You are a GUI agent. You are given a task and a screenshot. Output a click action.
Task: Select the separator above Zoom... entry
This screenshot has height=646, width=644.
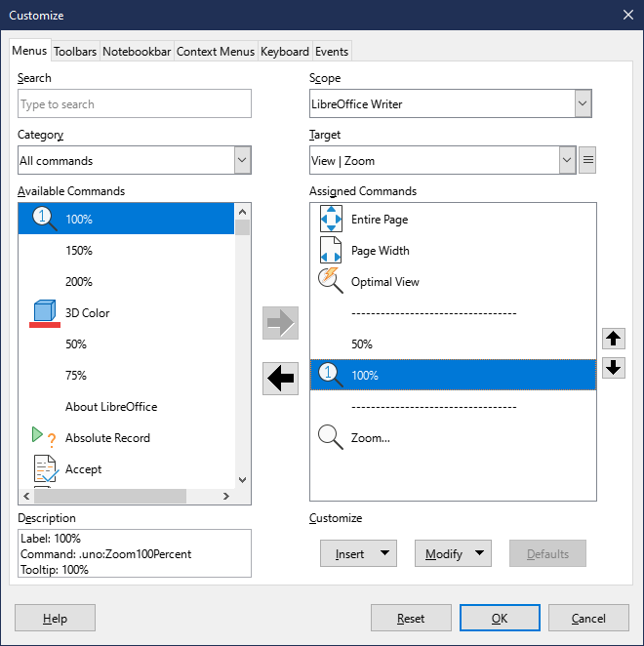tap(453, 407)
